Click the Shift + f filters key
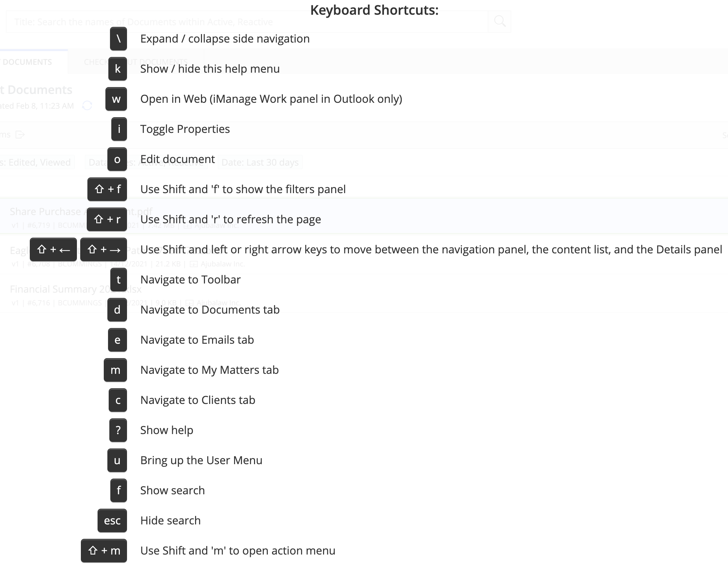The height and width of the screenshot is (565, 728). pyautogui.click(x=107, y=189)
